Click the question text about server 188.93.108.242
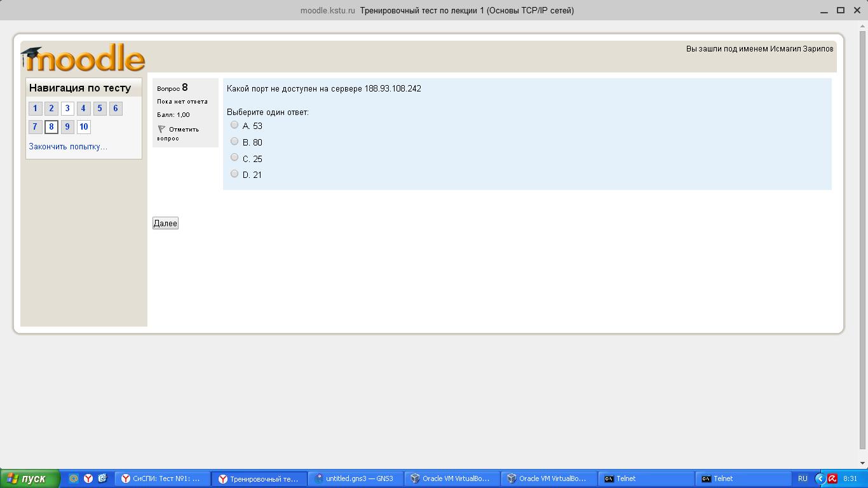 click(x=324, y=88)
